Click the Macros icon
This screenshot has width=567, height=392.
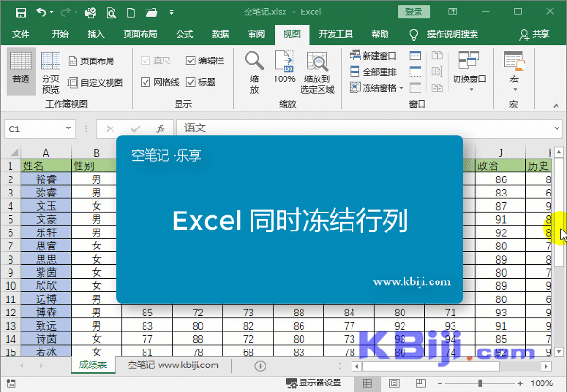pyautogui.click(x=514, y=61)
